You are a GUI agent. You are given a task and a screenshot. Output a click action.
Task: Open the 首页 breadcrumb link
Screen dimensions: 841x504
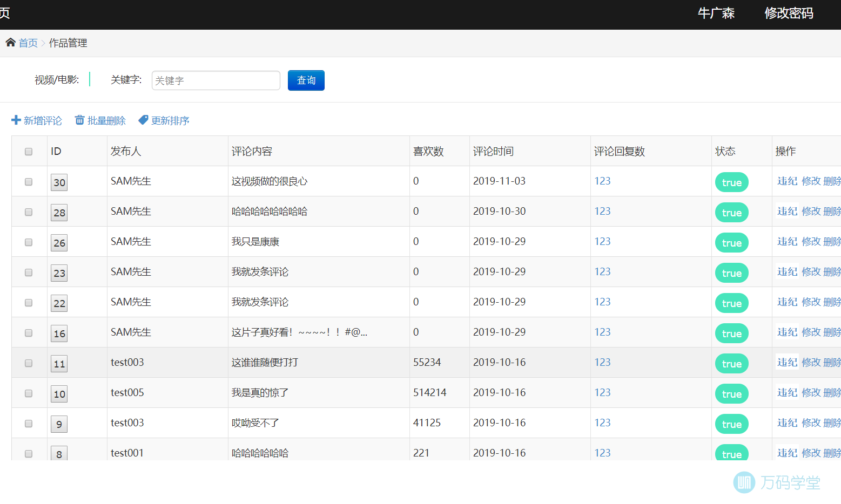[28, 43]
